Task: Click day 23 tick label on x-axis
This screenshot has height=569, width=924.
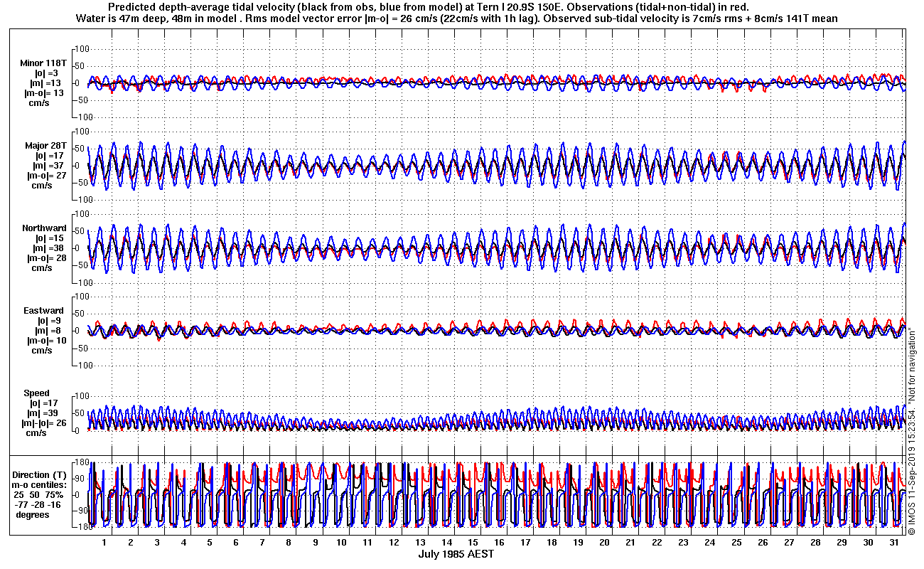Action: coord(682,543)
